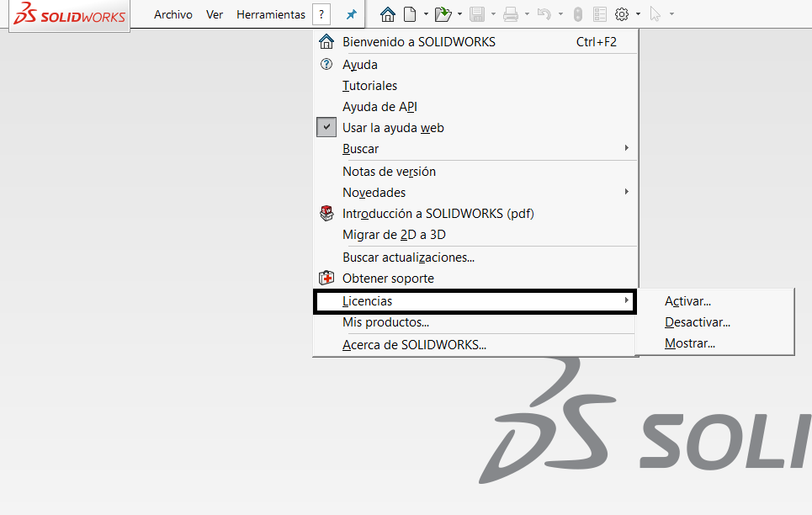Choose Mostrar... in Licencias submenu
Viewport: 812px width, 515px height.
tap(714, 343)
